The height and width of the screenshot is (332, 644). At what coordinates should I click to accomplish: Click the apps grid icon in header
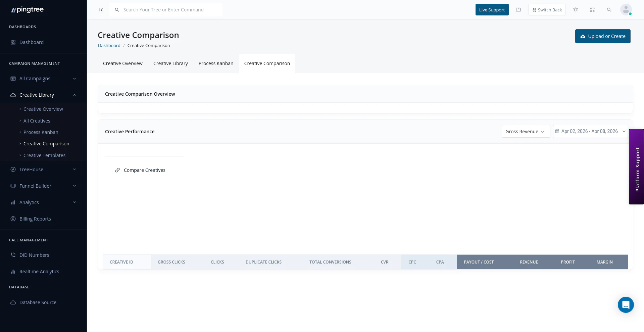[592, 10]
